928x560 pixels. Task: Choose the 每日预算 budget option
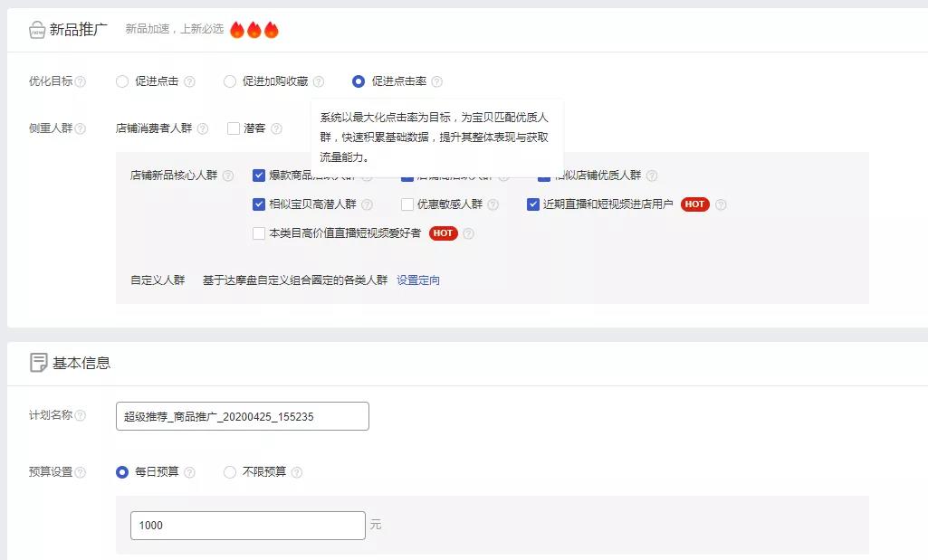point(122,472)
